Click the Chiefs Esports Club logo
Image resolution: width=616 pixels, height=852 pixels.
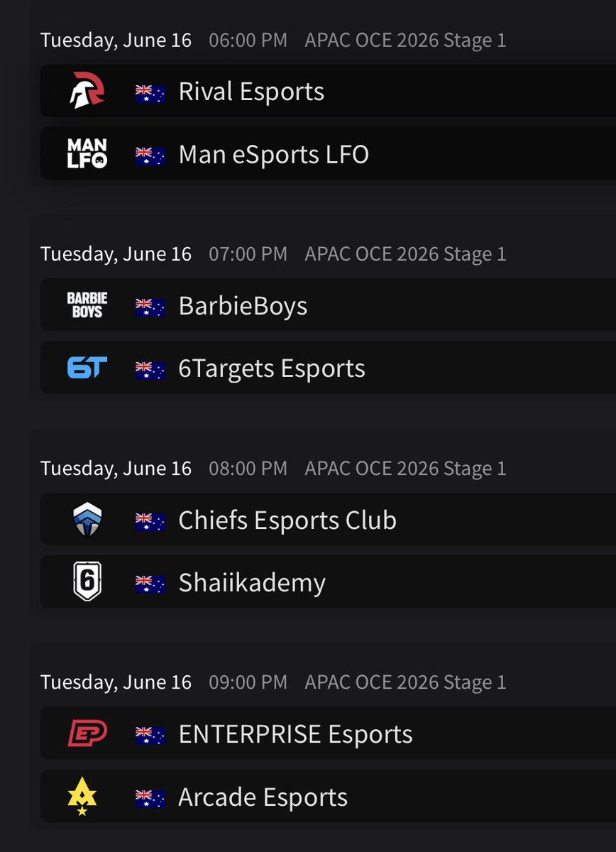click(87, 520)
